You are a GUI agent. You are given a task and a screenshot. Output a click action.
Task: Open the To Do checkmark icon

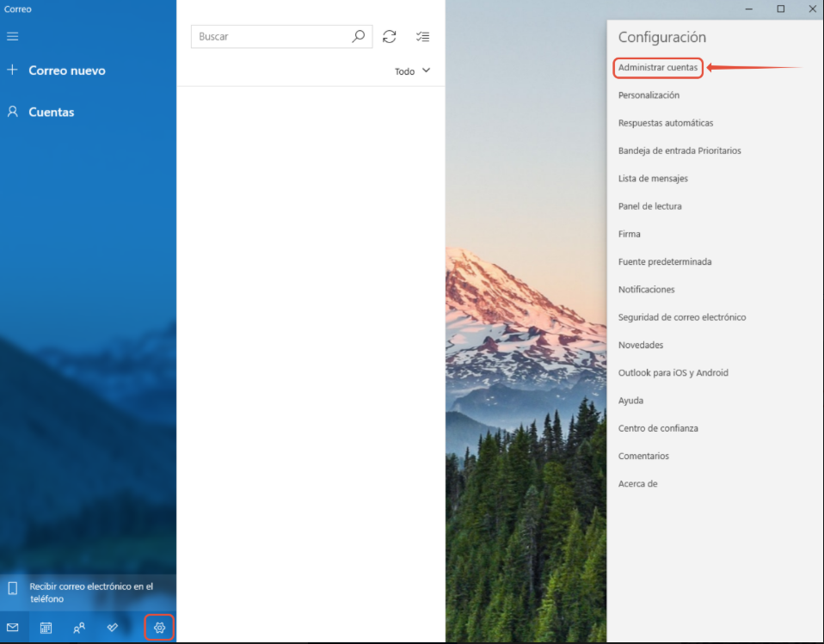[x=113, y=627]
